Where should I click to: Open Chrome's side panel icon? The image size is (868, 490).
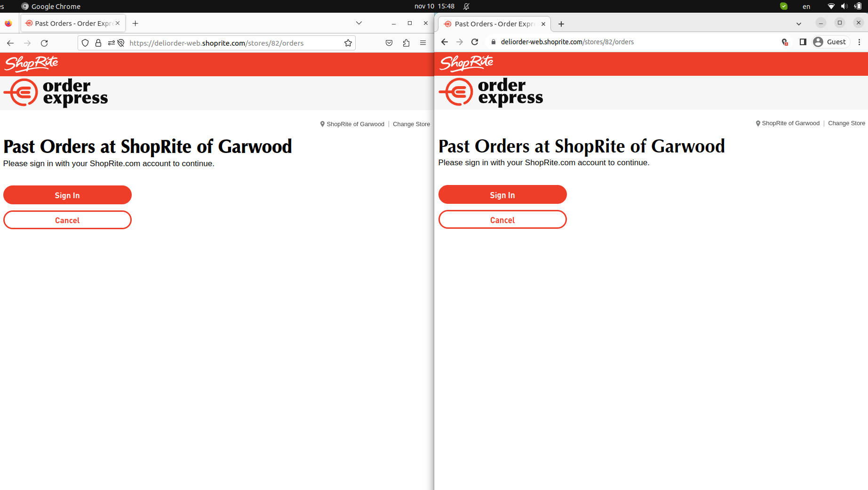(803, 42)
